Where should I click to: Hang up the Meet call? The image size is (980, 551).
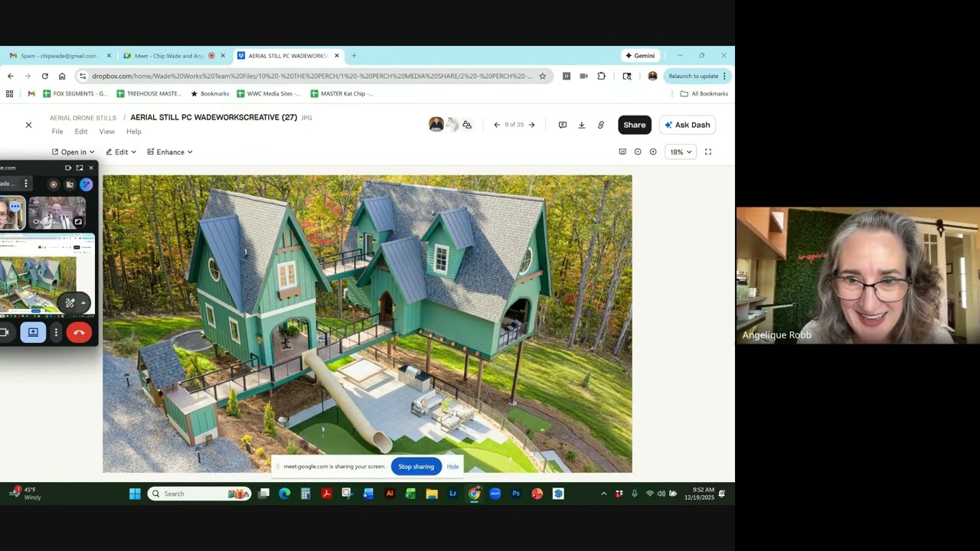click(79, 332)
